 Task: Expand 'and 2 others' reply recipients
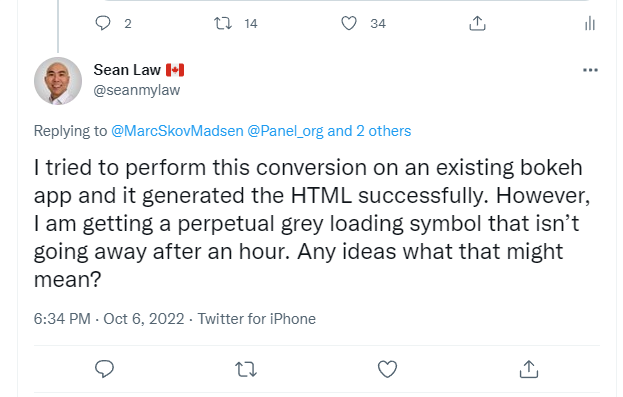[369, 131]
